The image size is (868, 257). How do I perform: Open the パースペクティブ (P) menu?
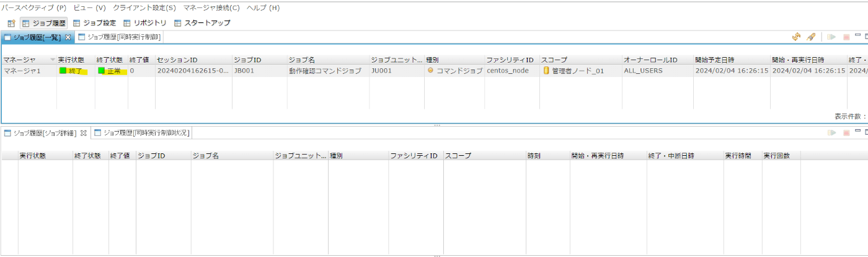pos(34,8)
